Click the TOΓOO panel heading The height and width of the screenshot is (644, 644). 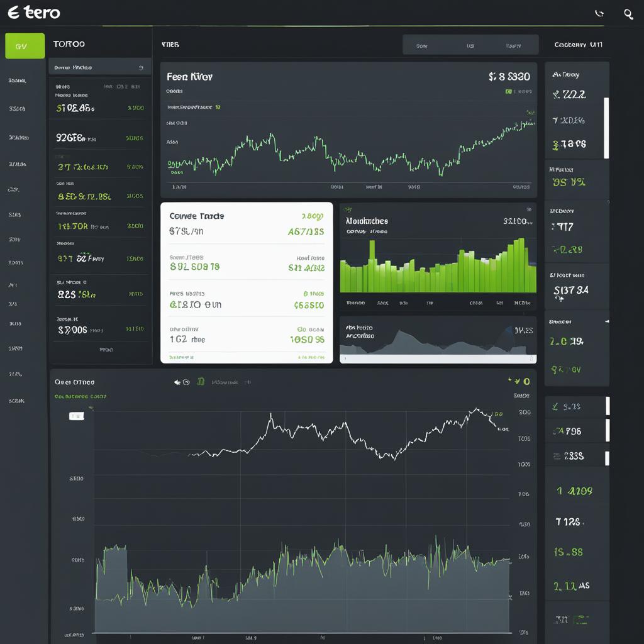69,44
